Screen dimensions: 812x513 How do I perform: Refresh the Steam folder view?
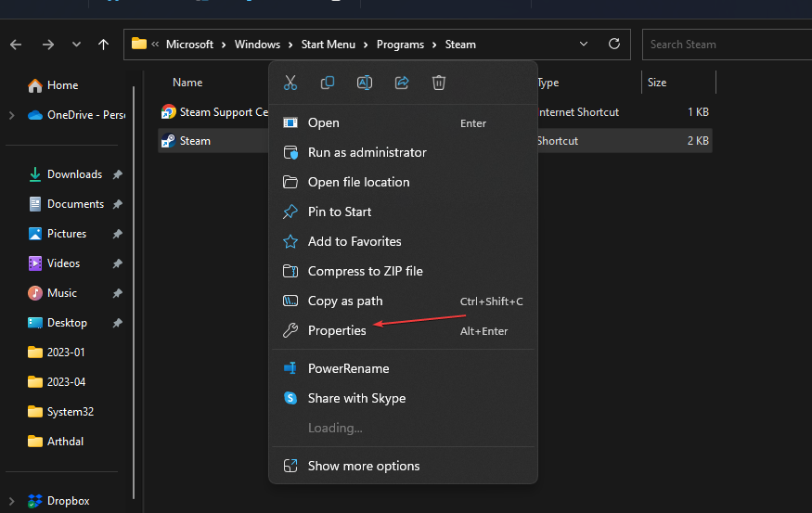pyautogui.click(x=613, y=45)
